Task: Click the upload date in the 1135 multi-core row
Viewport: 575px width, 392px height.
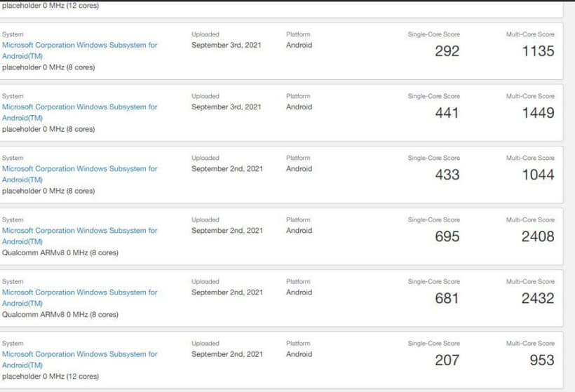Action: pos(226,45)
